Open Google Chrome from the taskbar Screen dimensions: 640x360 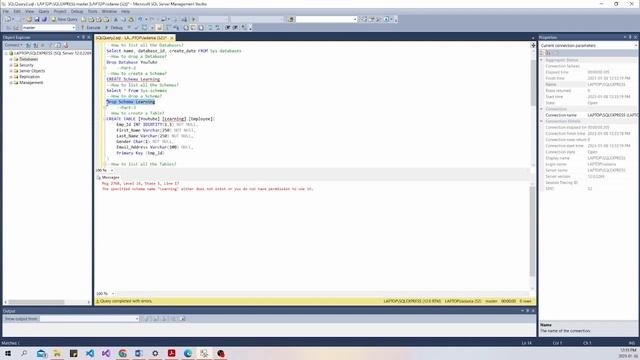click(x=122, y=353)
